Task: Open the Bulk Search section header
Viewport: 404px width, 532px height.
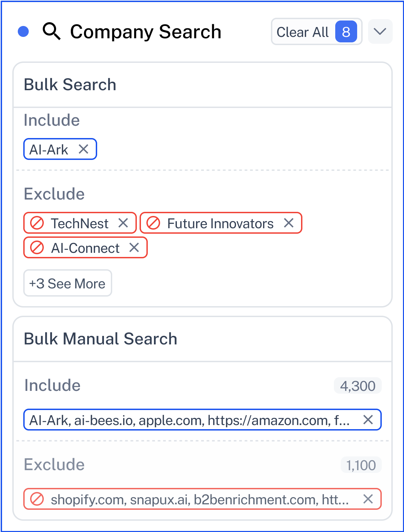Action: tap(202, 85)
